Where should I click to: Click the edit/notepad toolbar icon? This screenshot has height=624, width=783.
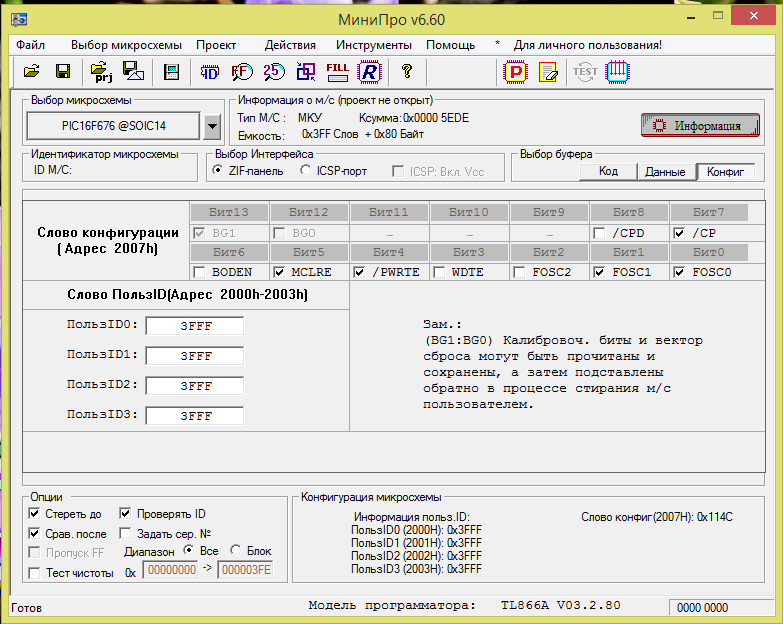click(x=548, y=72)
